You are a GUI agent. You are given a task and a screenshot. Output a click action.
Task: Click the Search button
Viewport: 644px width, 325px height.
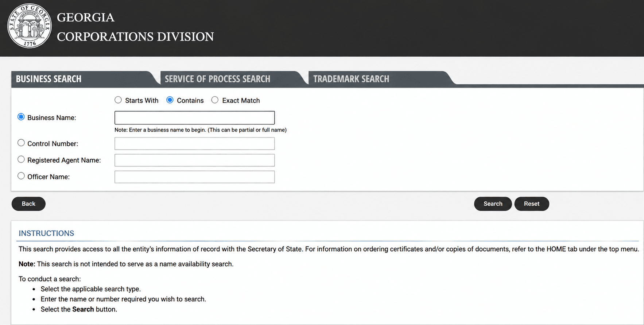493,204
